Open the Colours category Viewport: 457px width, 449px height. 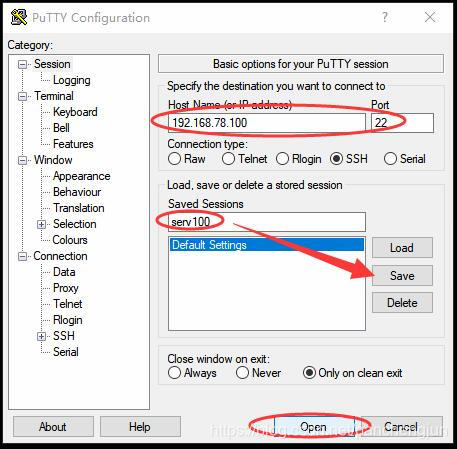pos(70,240)
